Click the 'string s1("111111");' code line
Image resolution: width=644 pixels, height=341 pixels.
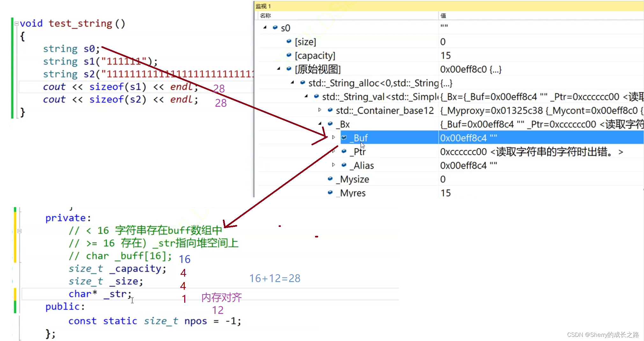100,61
